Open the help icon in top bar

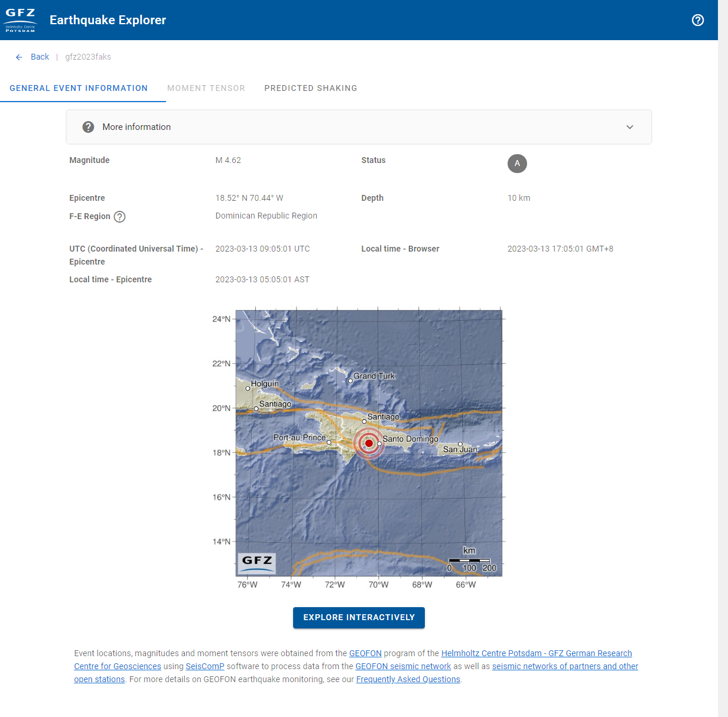(x=698, y=20)
